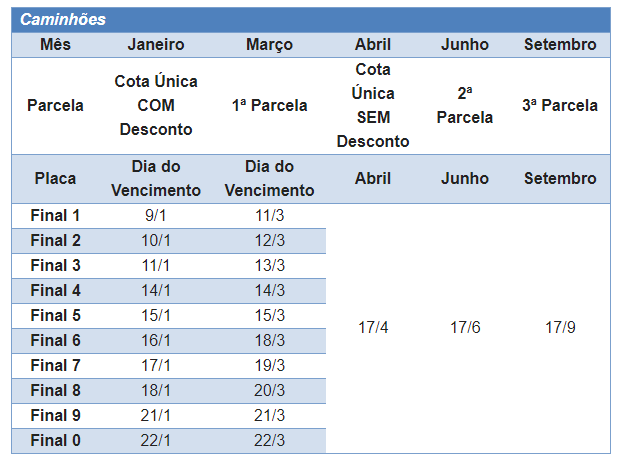This screenshot has width=618, height=467.
Task: Click the 16/1 due date cell
Action: coord(156,341)
